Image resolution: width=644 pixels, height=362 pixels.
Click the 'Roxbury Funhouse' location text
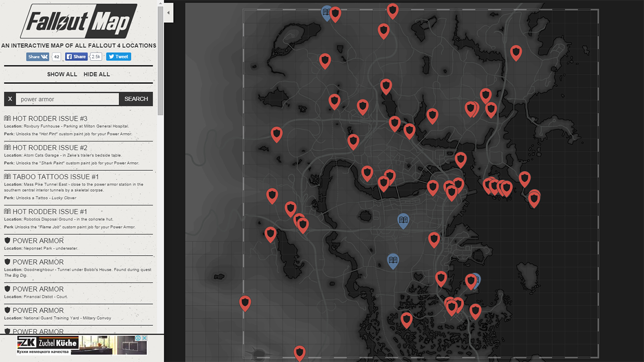tap(66, 126)
